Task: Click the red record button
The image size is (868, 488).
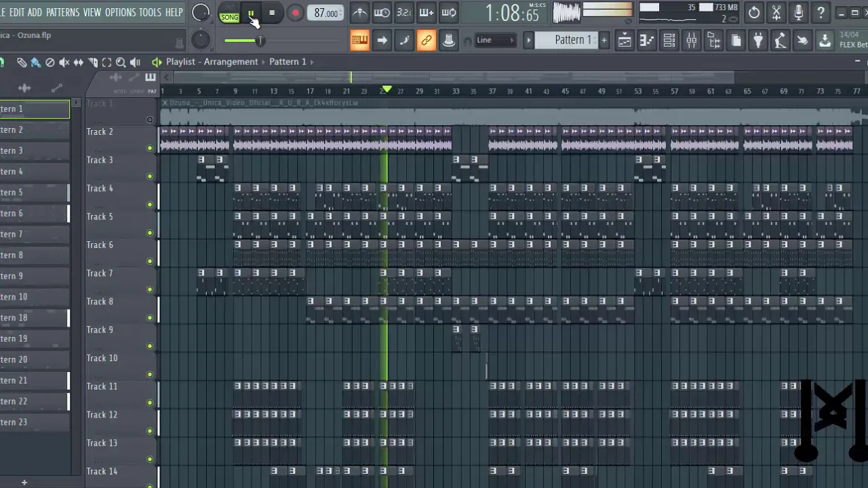Action: point(295,13)
